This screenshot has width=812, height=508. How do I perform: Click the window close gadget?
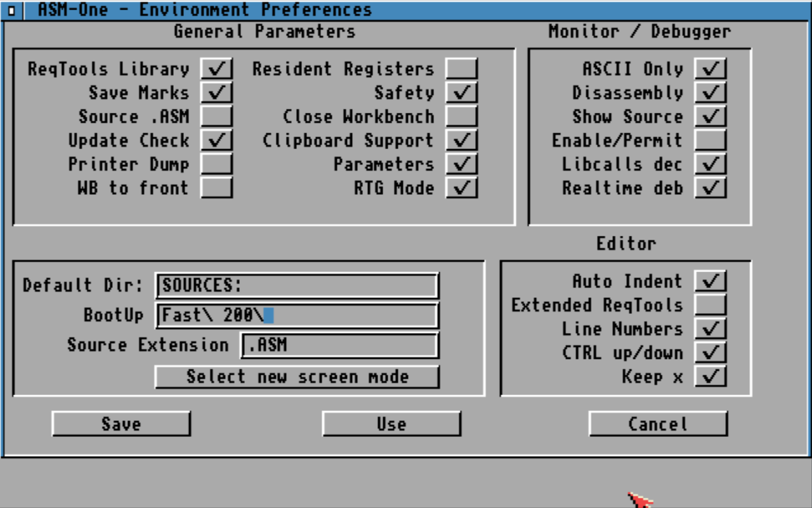[12, 10]
